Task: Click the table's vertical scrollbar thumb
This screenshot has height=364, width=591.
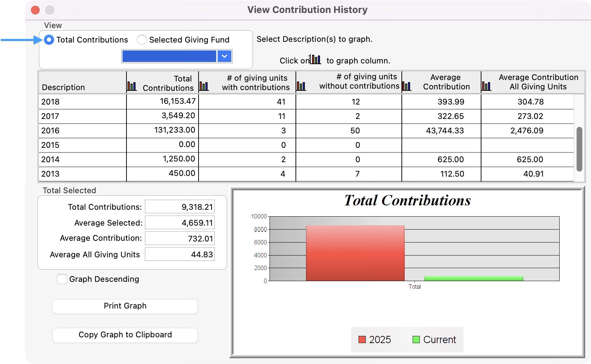Action: (579, 149)
